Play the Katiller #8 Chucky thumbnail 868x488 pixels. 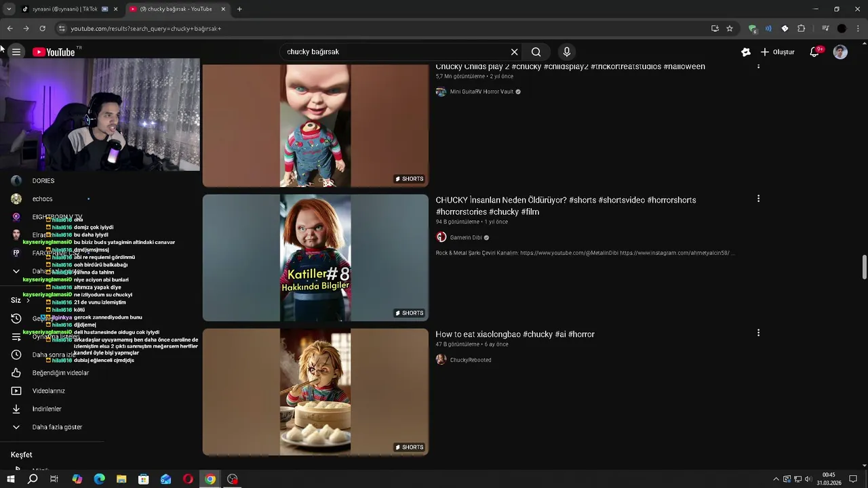[x=315, y=258]
